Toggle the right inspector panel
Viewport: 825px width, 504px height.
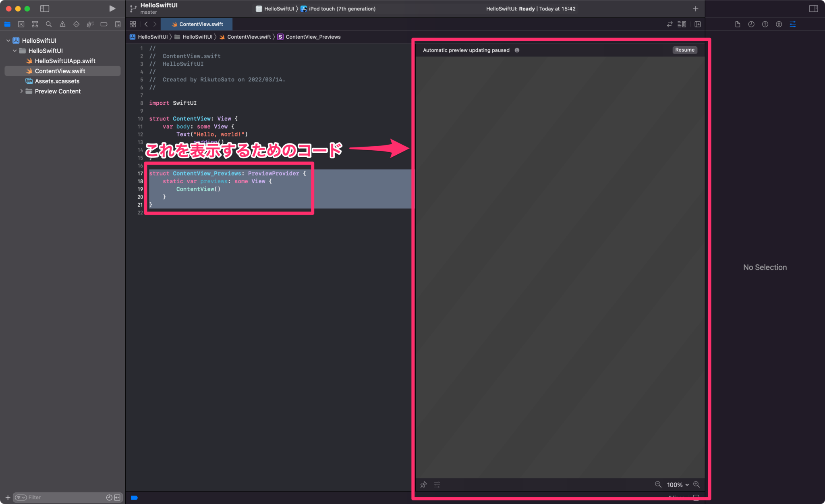point(813,8)
